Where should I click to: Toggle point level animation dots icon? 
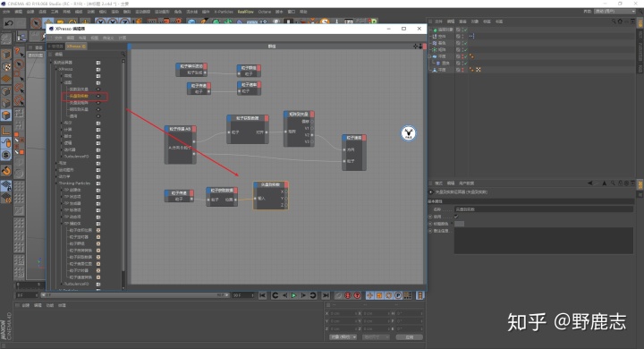click(x=408, y=295)
